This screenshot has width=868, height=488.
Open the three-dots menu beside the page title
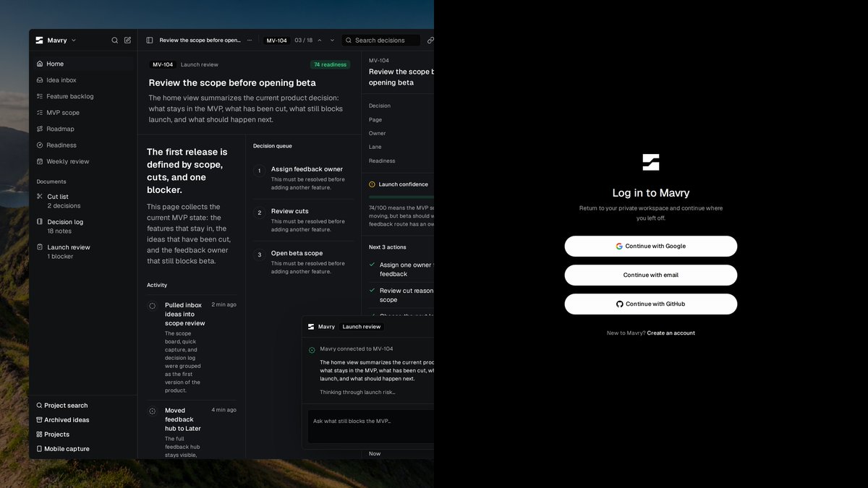point(250,40)
